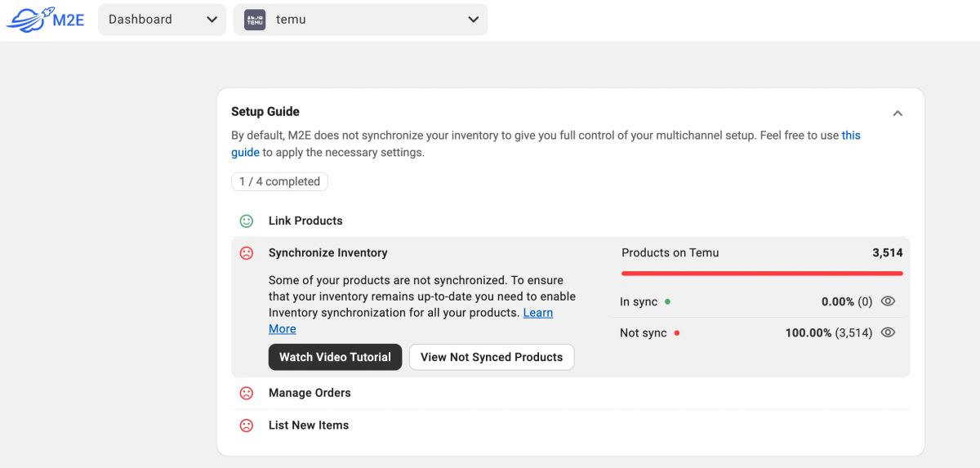Screen dimensions: 980x468
Task: Click the red Not sync status dot
Action: click(677, 333)
